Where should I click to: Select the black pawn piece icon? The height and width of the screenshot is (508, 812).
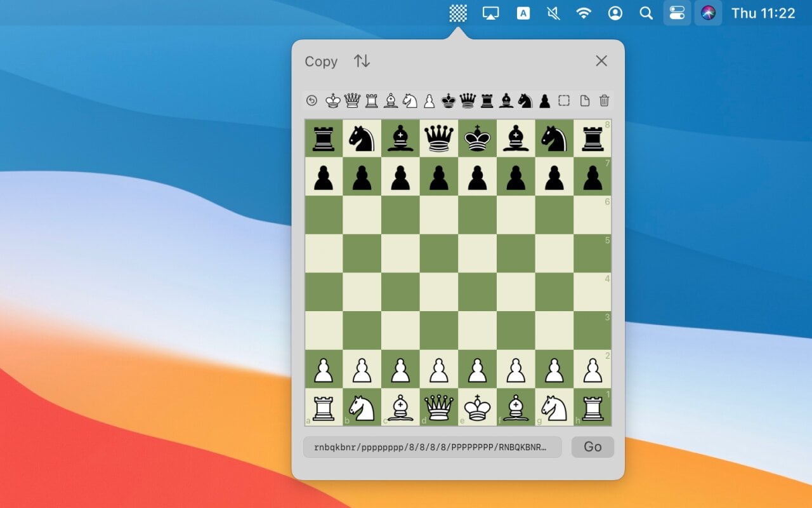pos(544,100)
